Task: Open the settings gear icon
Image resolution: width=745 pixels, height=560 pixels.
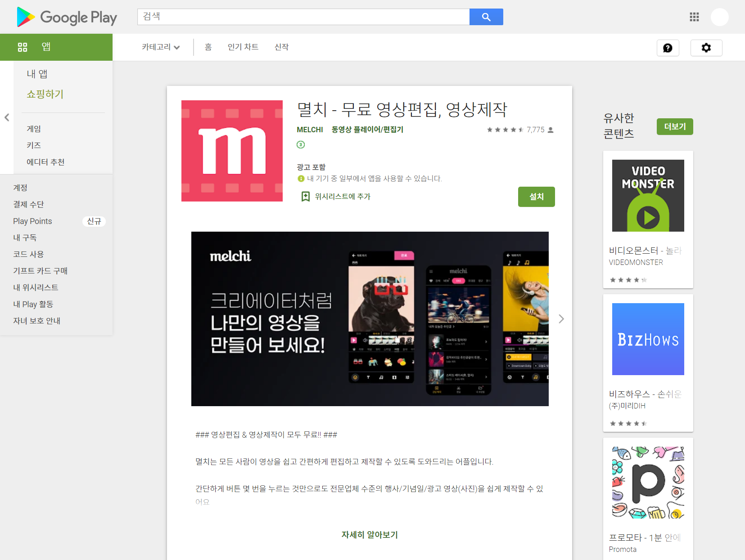Action: [x=706, y=48]
